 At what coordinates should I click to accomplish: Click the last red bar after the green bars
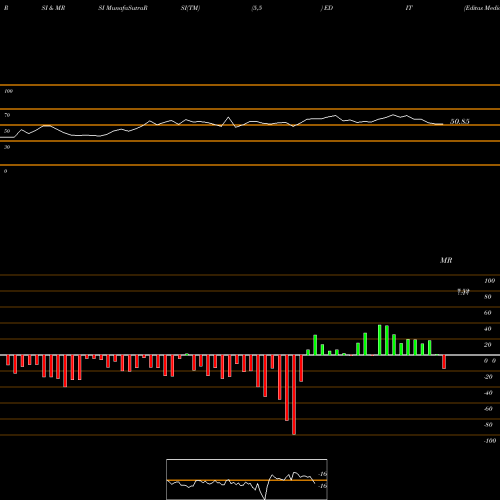pos(444,362)
